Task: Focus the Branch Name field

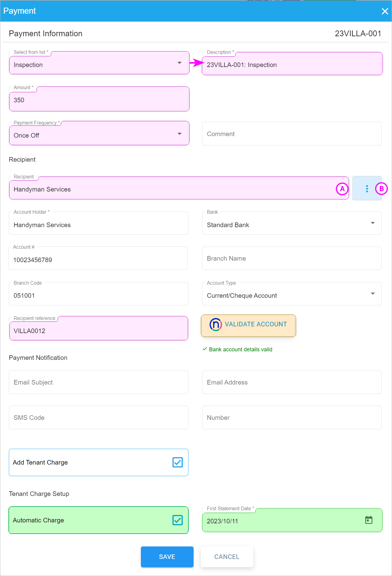Action: tap(292, 258)
